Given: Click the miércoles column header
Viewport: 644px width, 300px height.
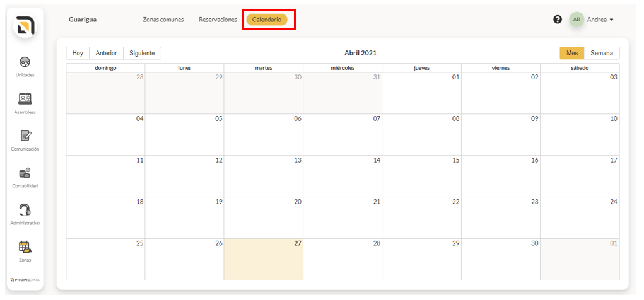Looking at the screenshot, I should [x=342, y=68].
